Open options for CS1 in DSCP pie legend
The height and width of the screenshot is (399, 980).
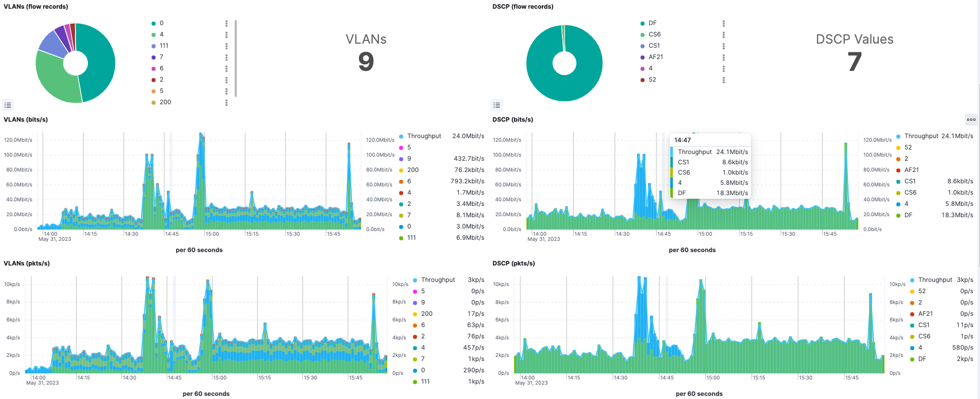[724, 46]
